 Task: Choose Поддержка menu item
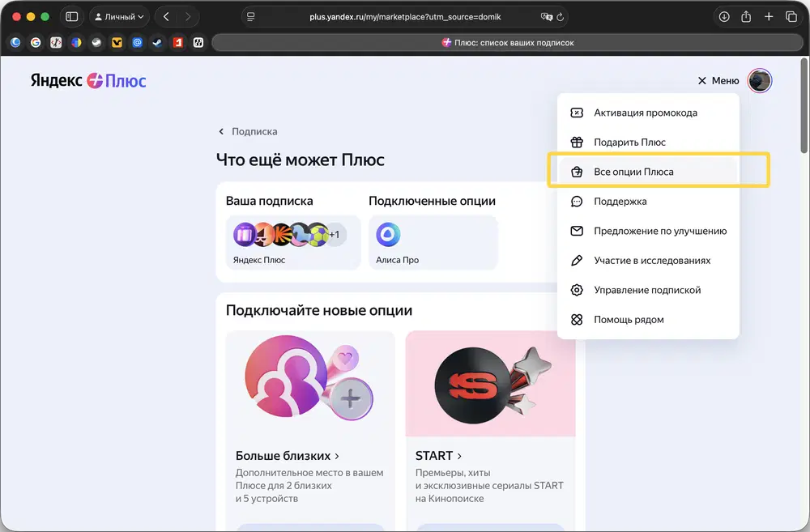(x=648, y=202)
